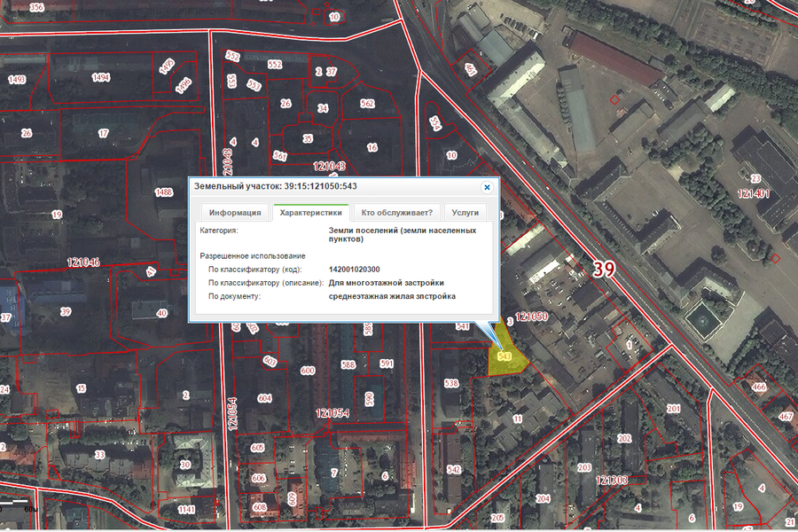Select parcel 466 on the right edge
The width and height of the screenshot is (798, 532).
click(759, 387)
